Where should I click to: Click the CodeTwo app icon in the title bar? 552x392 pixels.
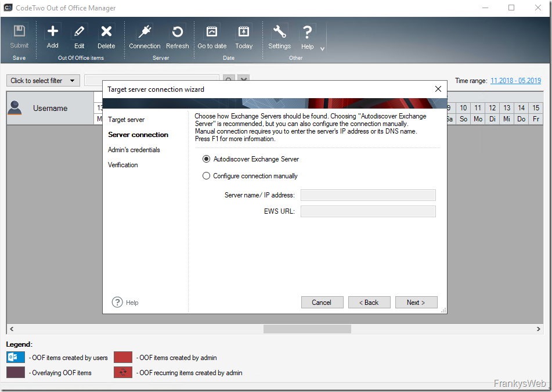[x=8, y=8]
